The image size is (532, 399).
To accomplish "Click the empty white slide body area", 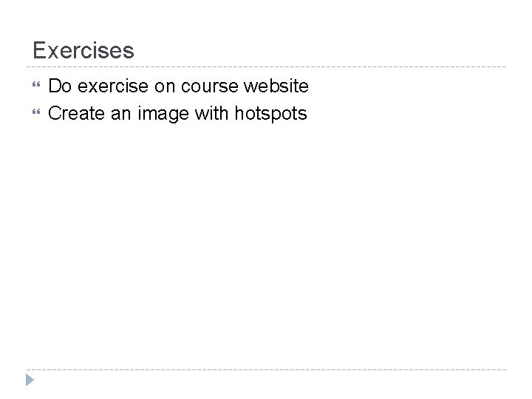I will pyautogui.click(x=266, y=245).
